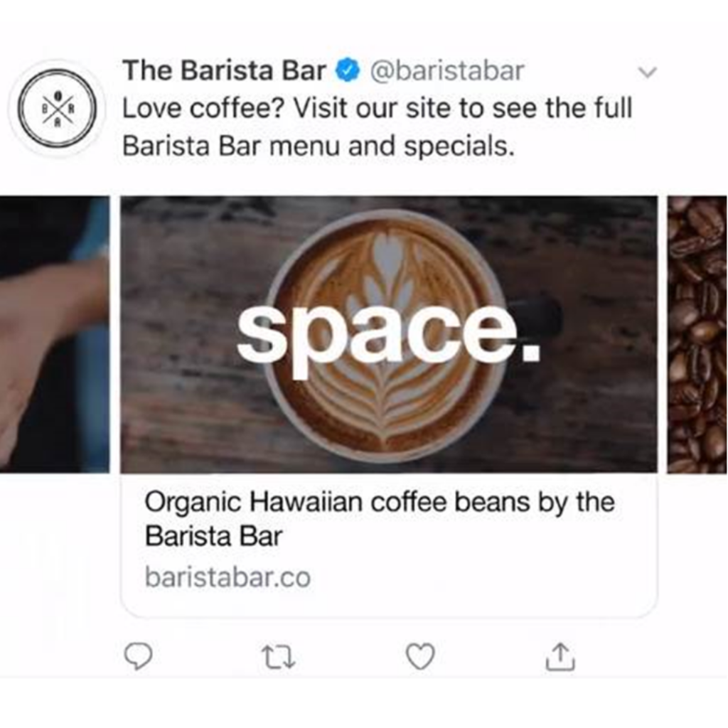
Task: Select the "Love coffee?" tweet text
Action: coord(377,127)
